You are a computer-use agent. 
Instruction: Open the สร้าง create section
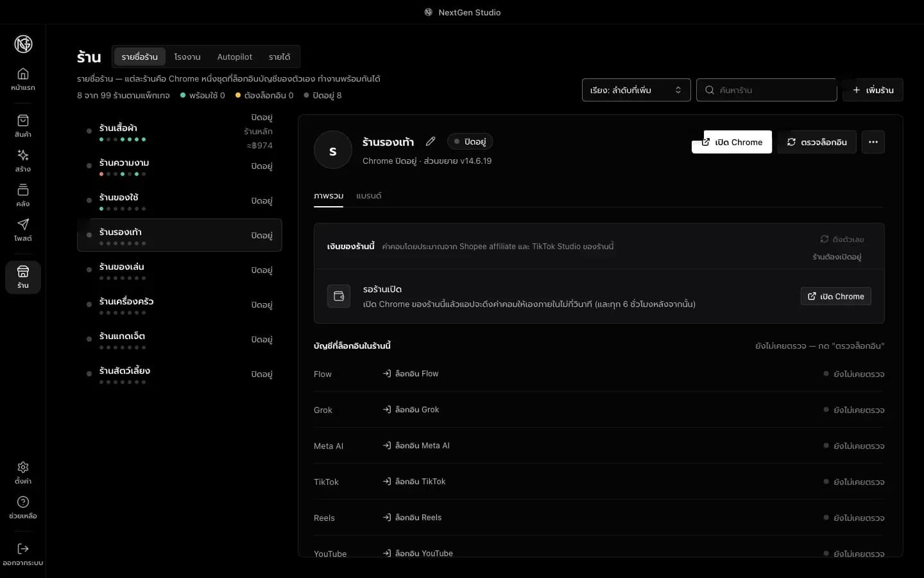(x=23, y=161)
